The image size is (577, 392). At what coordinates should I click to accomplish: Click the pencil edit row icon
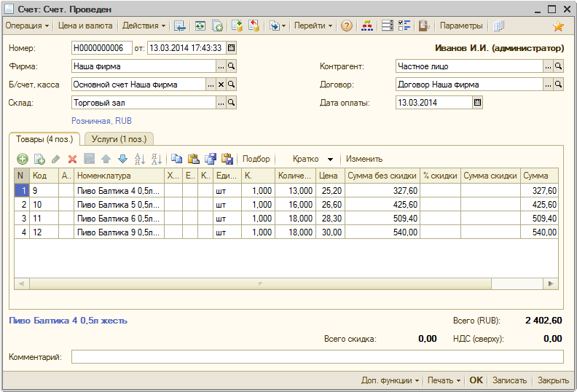56,159
